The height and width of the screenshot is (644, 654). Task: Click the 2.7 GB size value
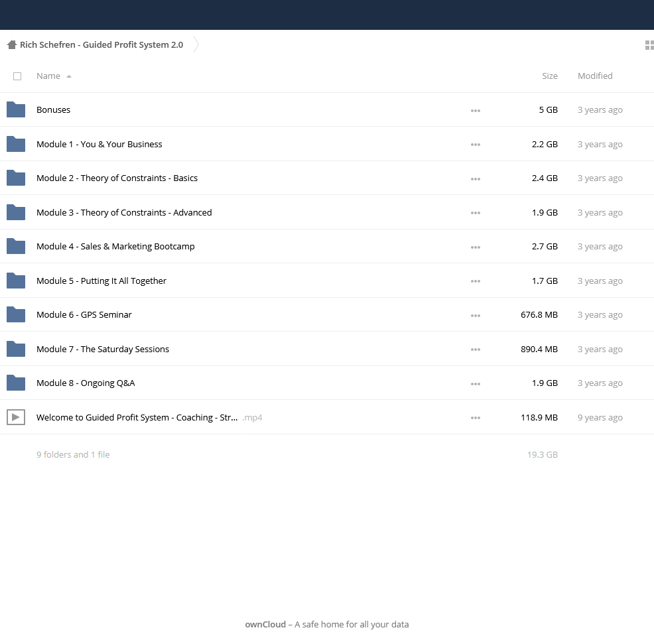(545, 247)
